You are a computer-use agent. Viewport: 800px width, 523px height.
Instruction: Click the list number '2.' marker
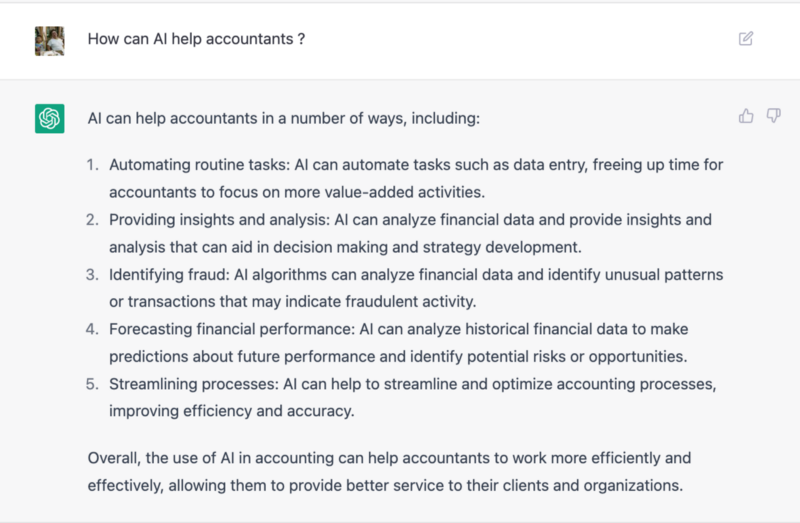pyautogui.click(x=94, y=219)
